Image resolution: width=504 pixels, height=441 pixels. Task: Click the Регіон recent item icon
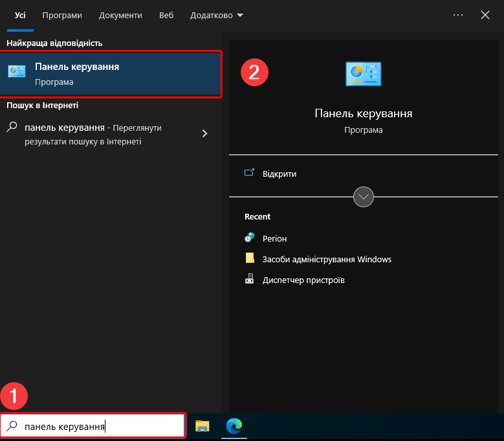[x=250, y=238]
